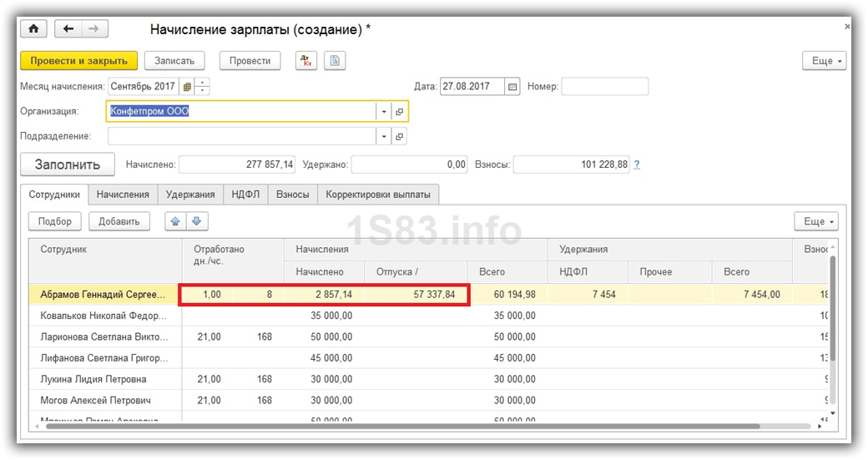Viewport: 868px width, 460px height.
Task: Click the forward arrow navigation button
Action: tap(93, 29)
